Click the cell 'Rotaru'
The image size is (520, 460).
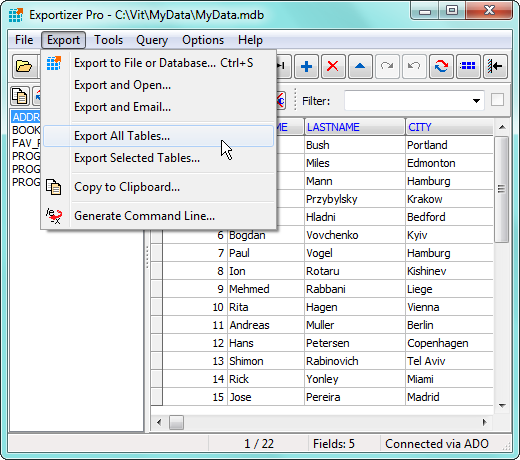(x=355, y=271)
